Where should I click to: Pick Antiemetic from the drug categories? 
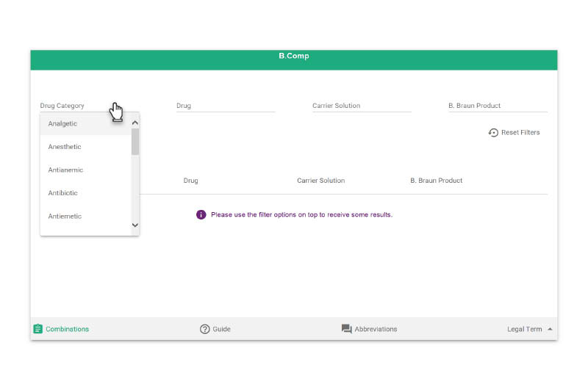pyautogui.click(x=85, y=217)
